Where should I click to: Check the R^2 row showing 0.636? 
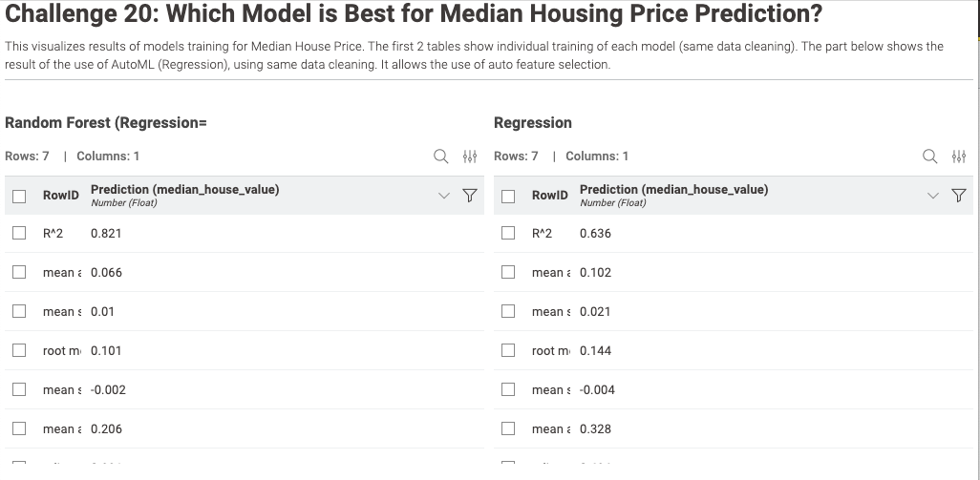(x=508, y=234)
